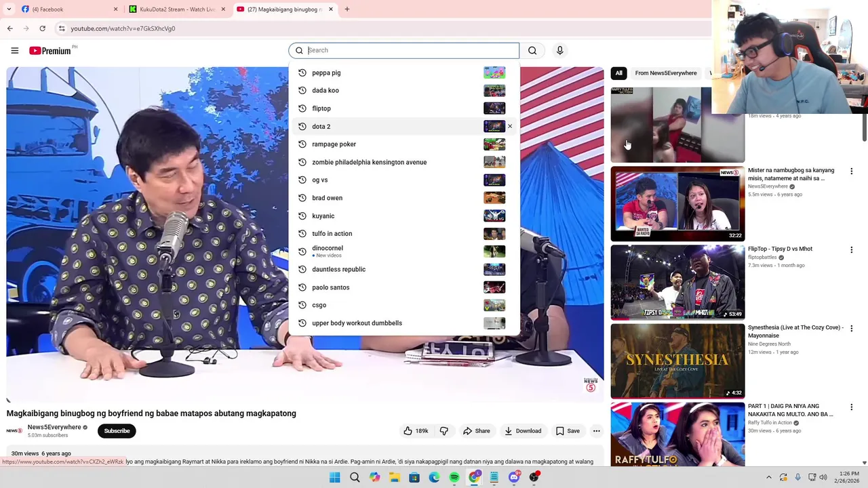Select 'upper body workout dumbbells' suggestion
The image size is (868, 488).
coord(404,323)
